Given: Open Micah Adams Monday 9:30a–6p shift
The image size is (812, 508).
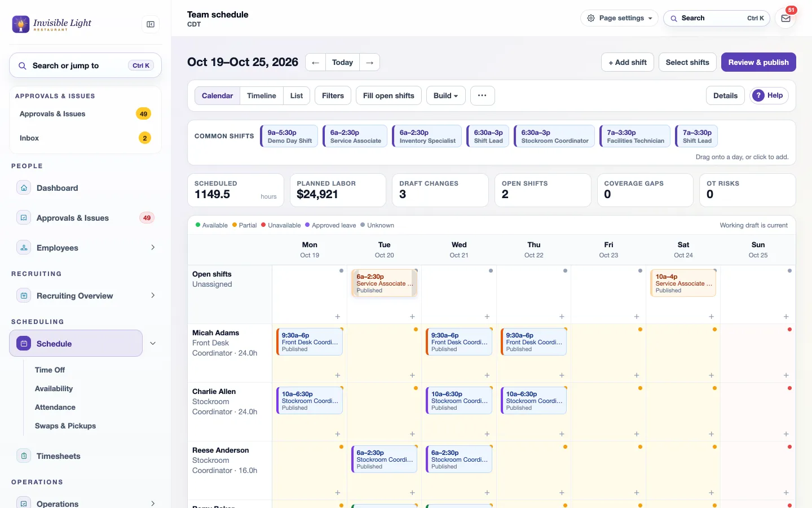Looking at the screenshot, I should [x=309, y=341].
